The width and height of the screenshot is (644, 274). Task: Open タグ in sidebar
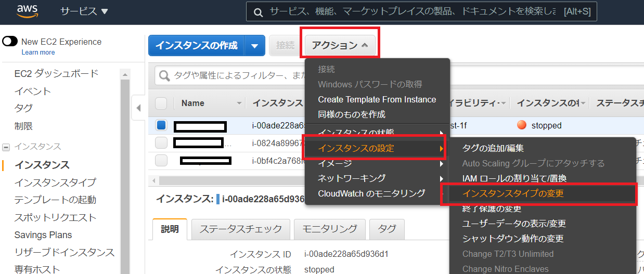(23, 108)
